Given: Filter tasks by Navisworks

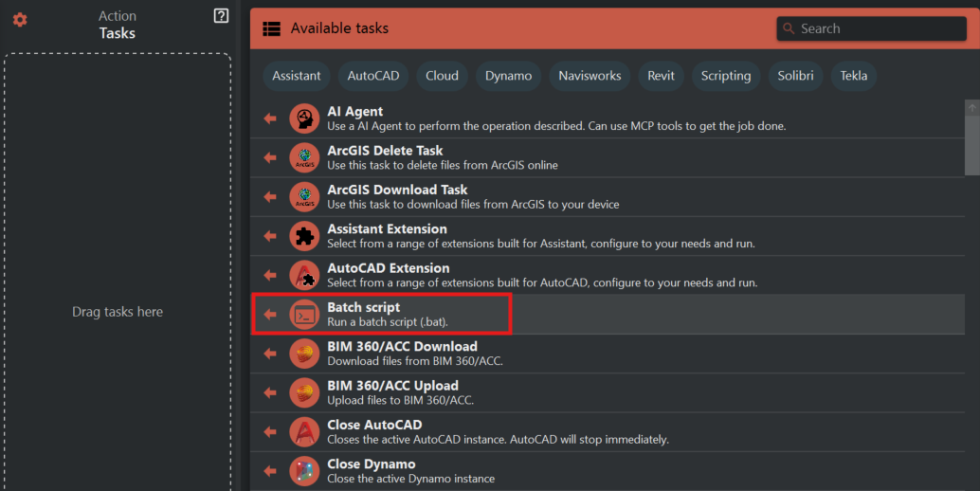Looking at the screenshot, I should 590,76.
